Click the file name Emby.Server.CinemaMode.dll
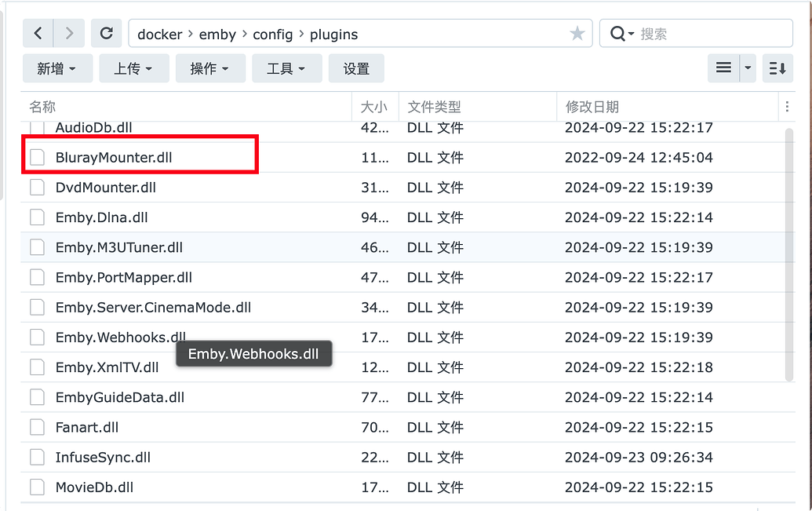Viewport: 812px width, 511px height. [153, 308]
